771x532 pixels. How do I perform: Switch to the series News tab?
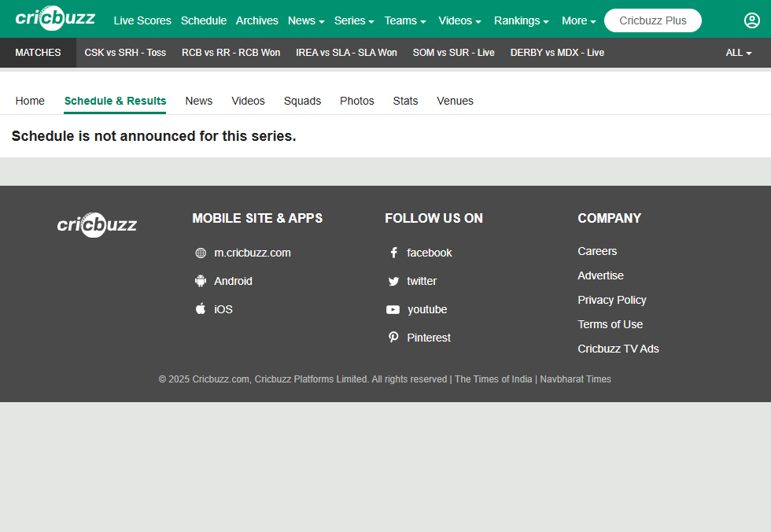point(198,101)
